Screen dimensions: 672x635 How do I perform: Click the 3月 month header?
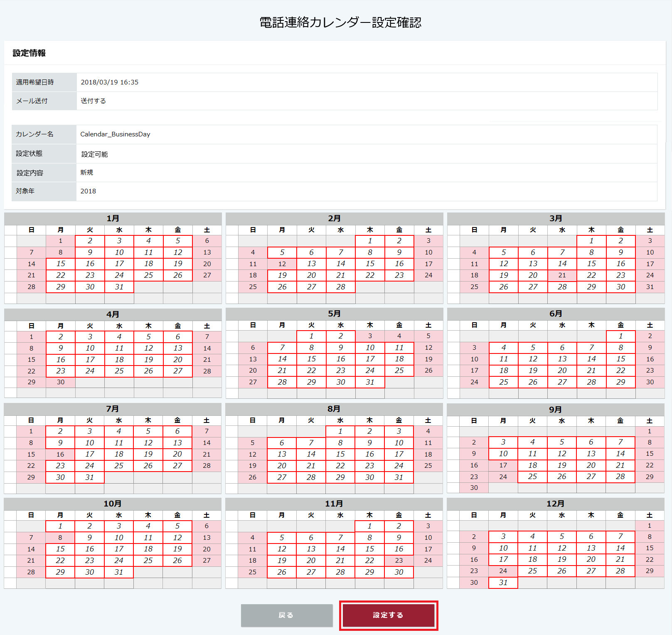(556, 218)
